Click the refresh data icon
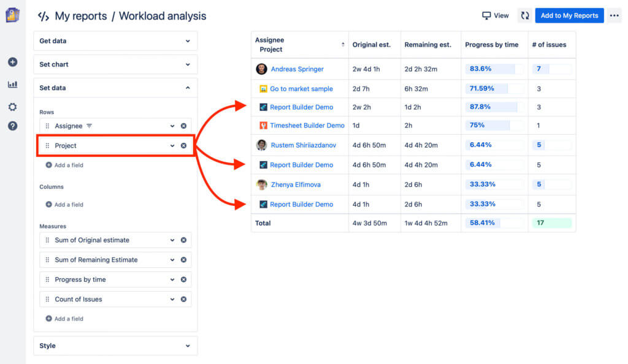The height and width of the screenshot is (364, 628). 524,15
